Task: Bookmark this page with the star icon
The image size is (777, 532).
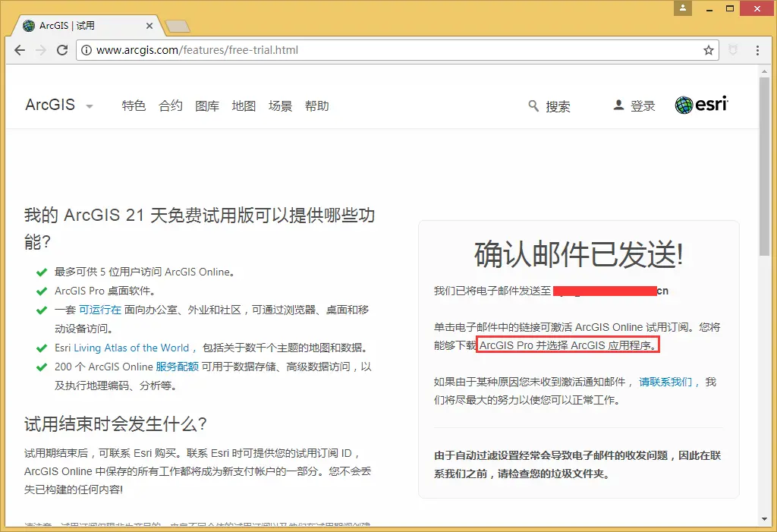Action: point(709,50)
